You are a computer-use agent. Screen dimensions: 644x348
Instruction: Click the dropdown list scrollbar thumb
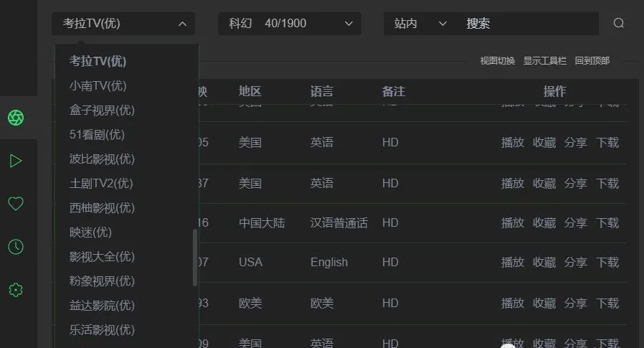click(x=194, y=257)
